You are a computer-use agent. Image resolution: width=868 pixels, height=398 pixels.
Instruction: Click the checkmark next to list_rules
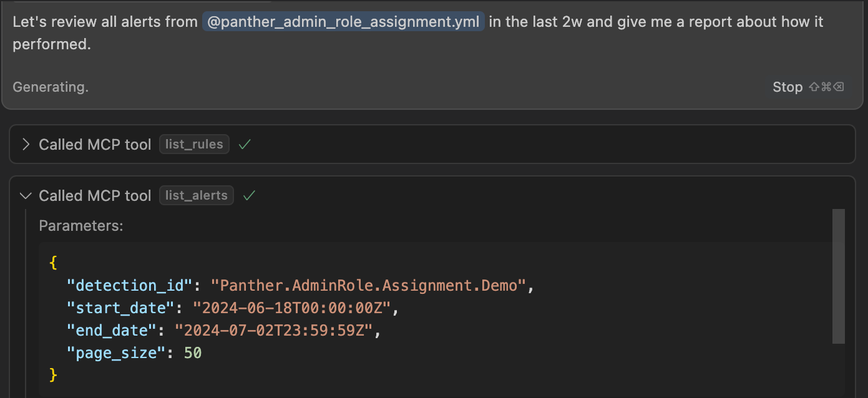[245, 144]
